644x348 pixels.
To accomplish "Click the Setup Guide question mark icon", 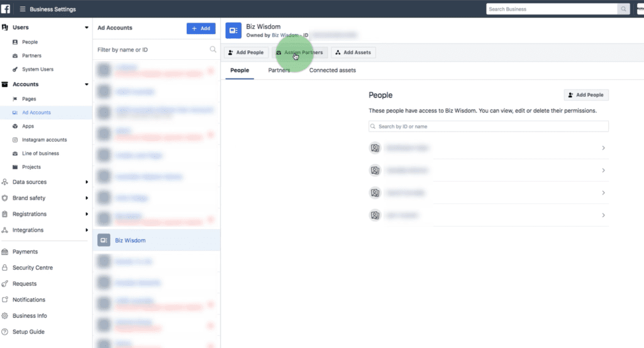I will [5, 332].
